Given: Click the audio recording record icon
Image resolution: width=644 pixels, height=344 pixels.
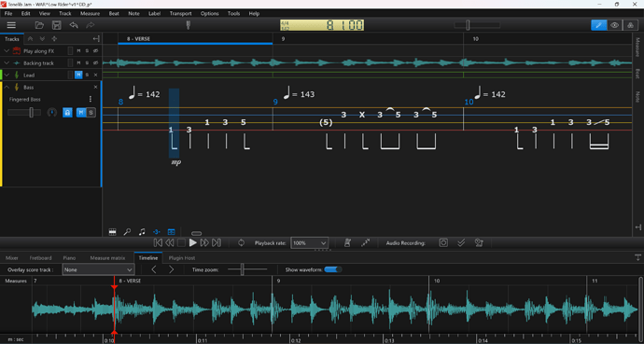Looking at the screenshot, I should 443,242.
